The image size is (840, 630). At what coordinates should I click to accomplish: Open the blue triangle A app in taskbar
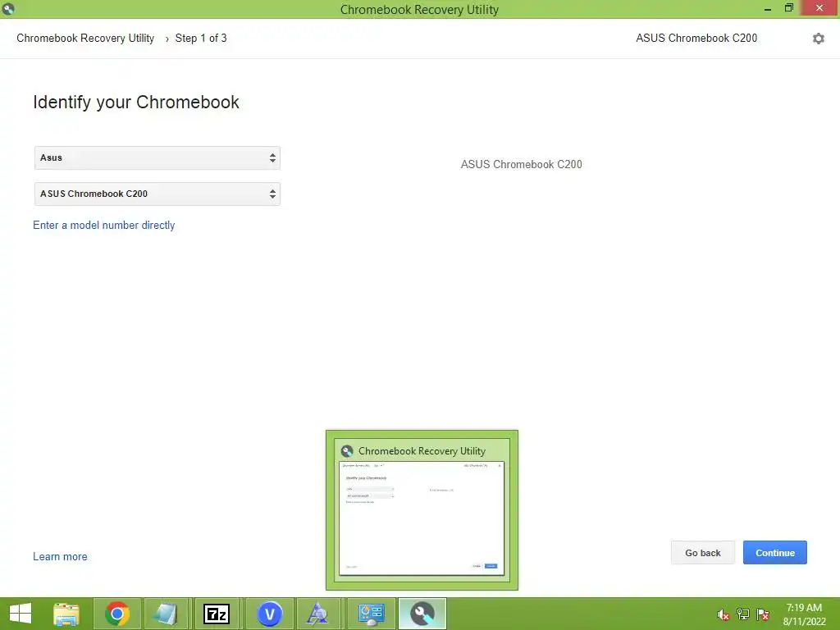pos(317,614)
